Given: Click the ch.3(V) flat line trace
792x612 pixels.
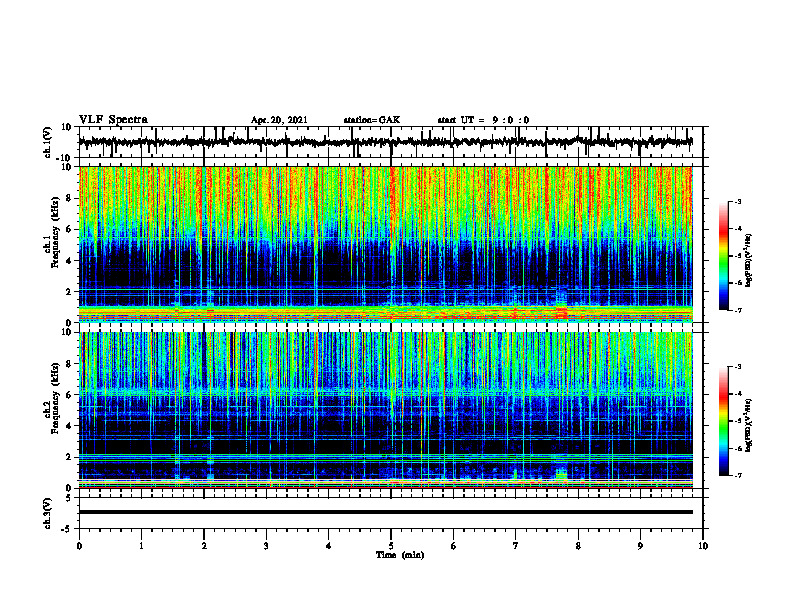Looking at the screenshot, I should (x=386, y=512).
